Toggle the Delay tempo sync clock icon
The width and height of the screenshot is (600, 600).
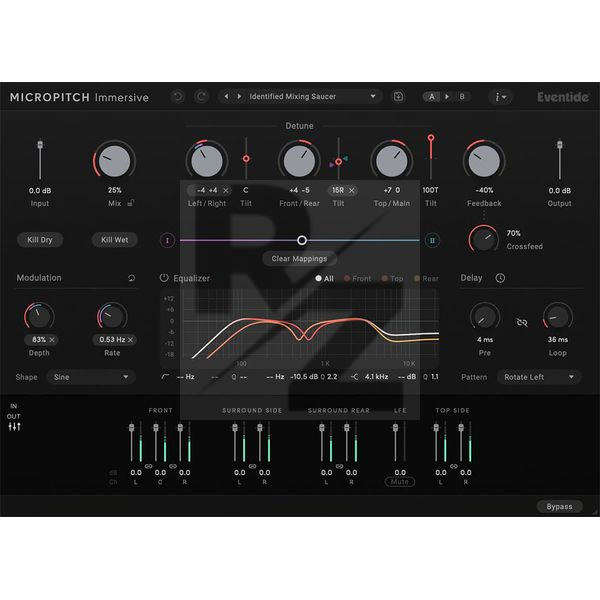pos(500,278)
